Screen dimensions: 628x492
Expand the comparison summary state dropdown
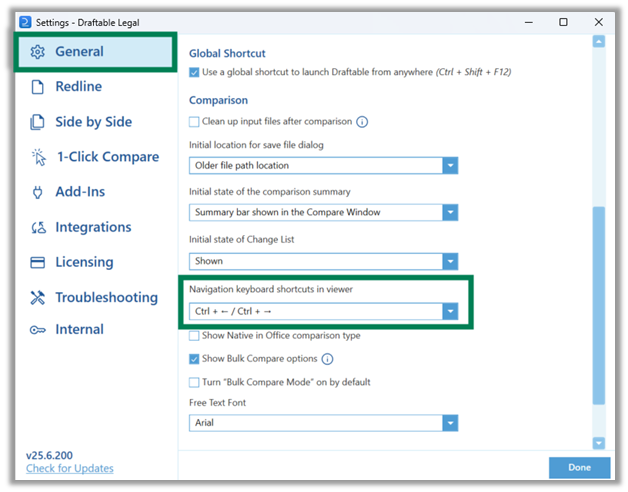pos(323,213)
